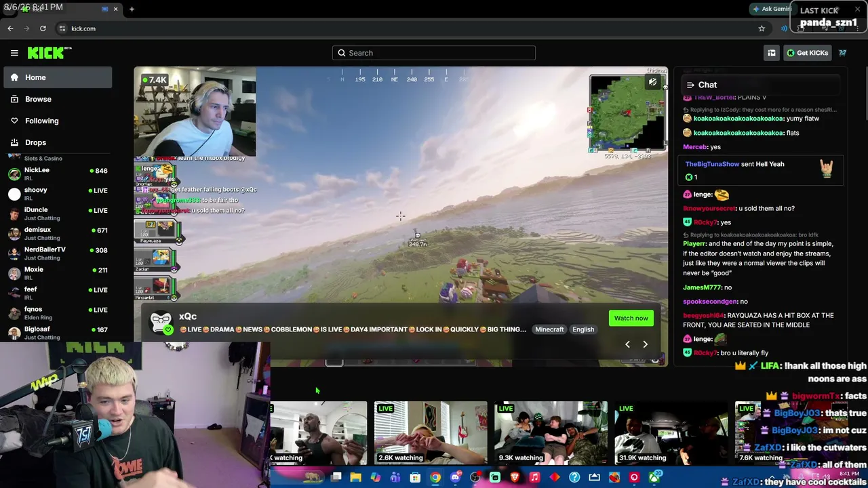
Task: Click the spooksecondgen chat username
Action: point(710,302)
